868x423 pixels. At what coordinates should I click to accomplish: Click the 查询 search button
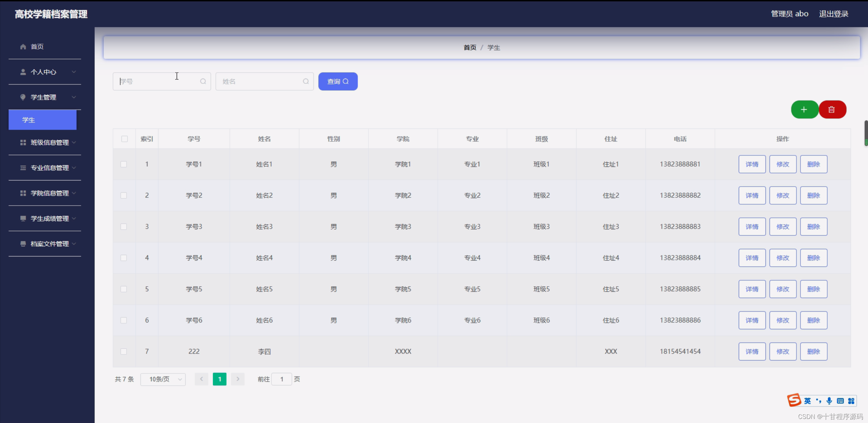(338, 81)
